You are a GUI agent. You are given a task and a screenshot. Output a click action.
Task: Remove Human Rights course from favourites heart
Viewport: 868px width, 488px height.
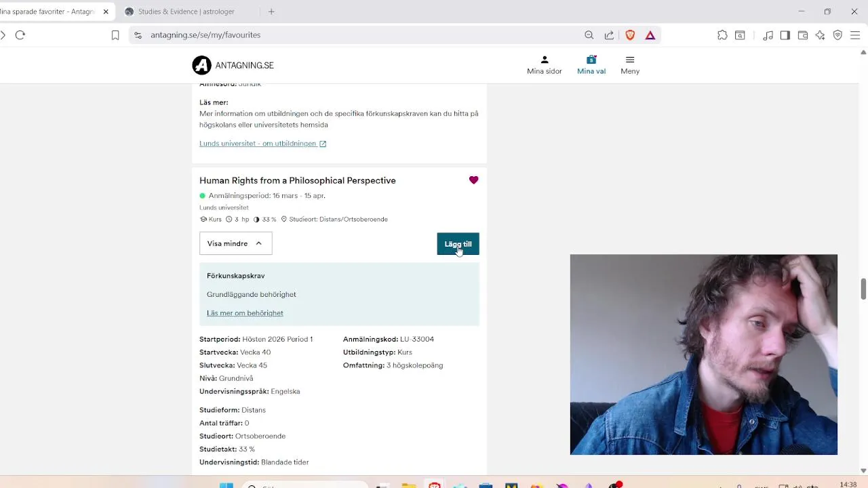(473, 180)
